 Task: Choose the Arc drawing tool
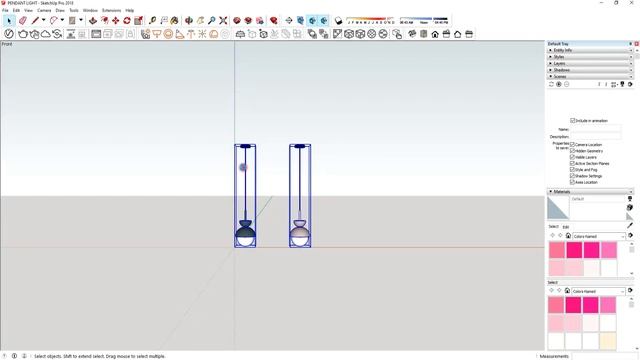pyautogui.click(x=53, y=20)
